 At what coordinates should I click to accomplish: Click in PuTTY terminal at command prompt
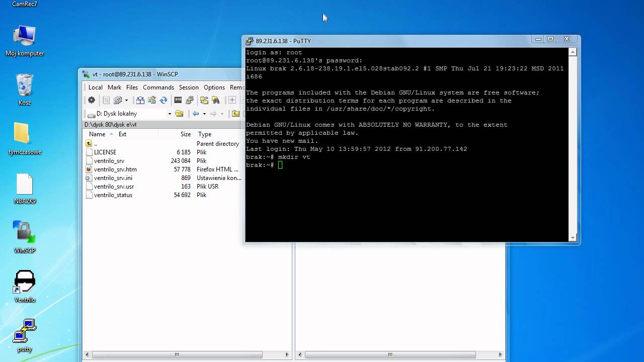click(280, 165)
